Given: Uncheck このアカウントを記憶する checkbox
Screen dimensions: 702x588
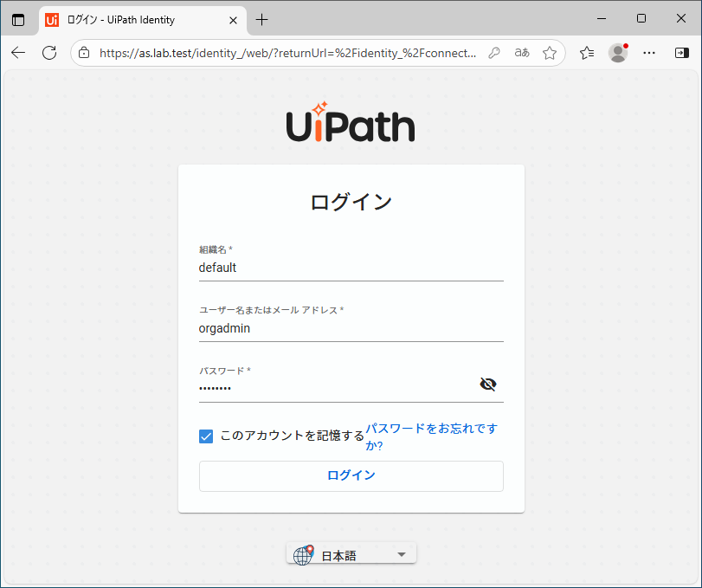Looking at the screenshot, I should [206, 436].
